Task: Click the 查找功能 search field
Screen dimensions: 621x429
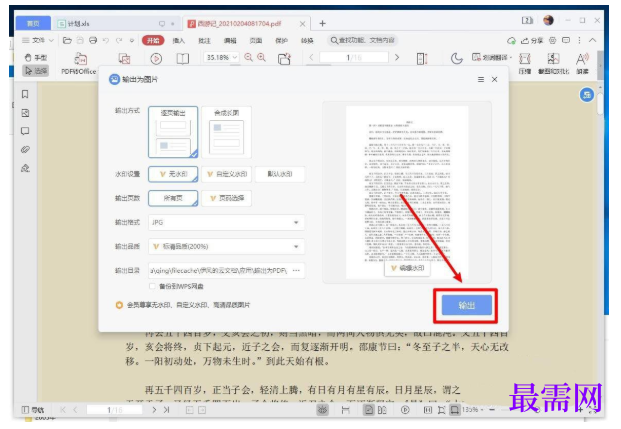Action: tap(363, 40)
